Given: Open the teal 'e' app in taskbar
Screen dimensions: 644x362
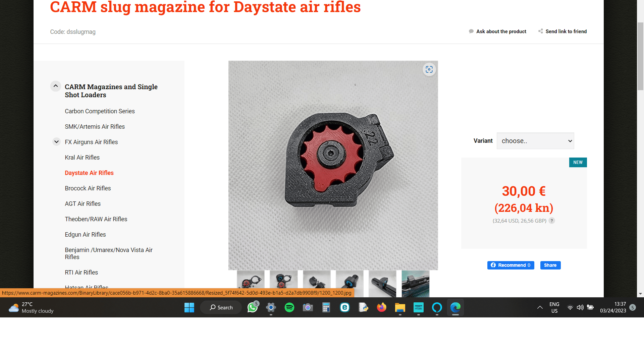Looking at the screenshot, I should pyautogui.click(x=345, y=307).
